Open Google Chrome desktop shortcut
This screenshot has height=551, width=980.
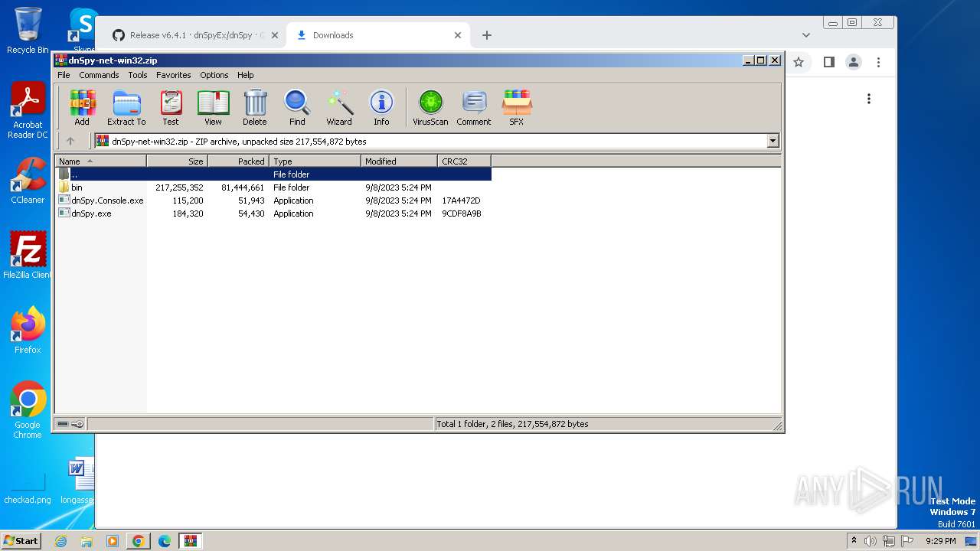[28, 409]
